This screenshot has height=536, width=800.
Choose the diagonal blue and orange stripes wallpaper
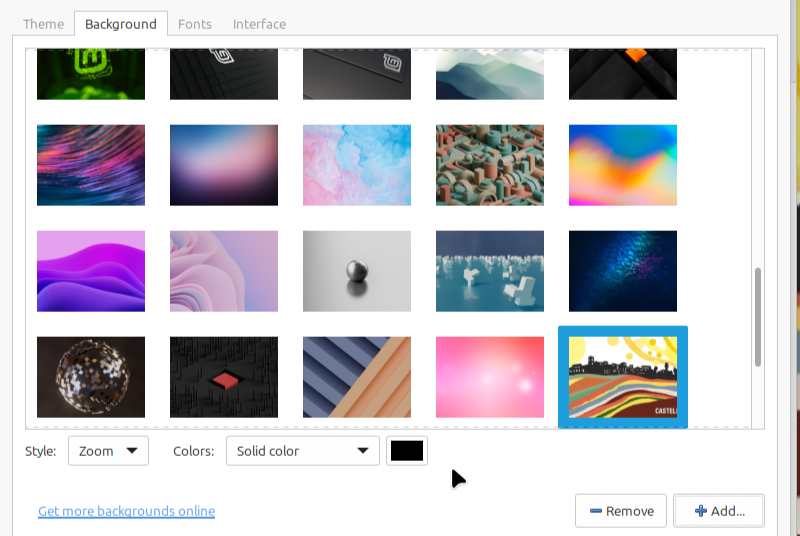tap(357, 377)
